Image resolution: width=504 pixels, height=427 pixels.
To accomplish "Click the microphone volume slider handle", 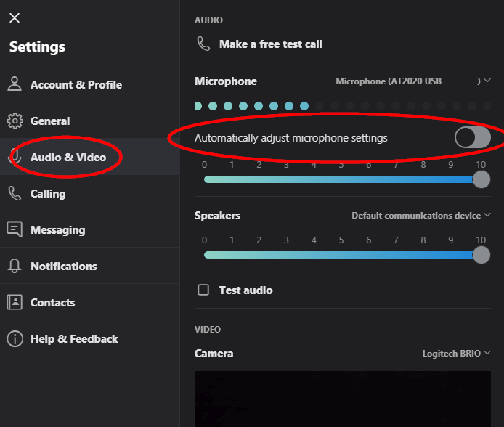I will (481, 179).
